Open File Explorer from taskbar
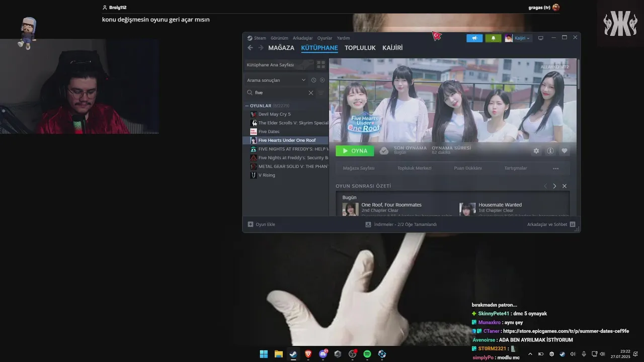Screen dimensions: 644x362 279,354
